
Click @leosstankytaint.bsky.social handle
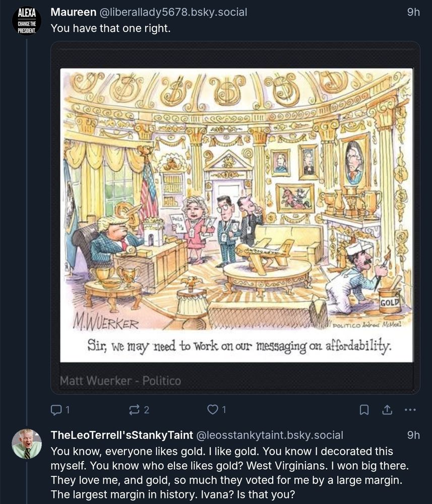click(x=269, y=435)
